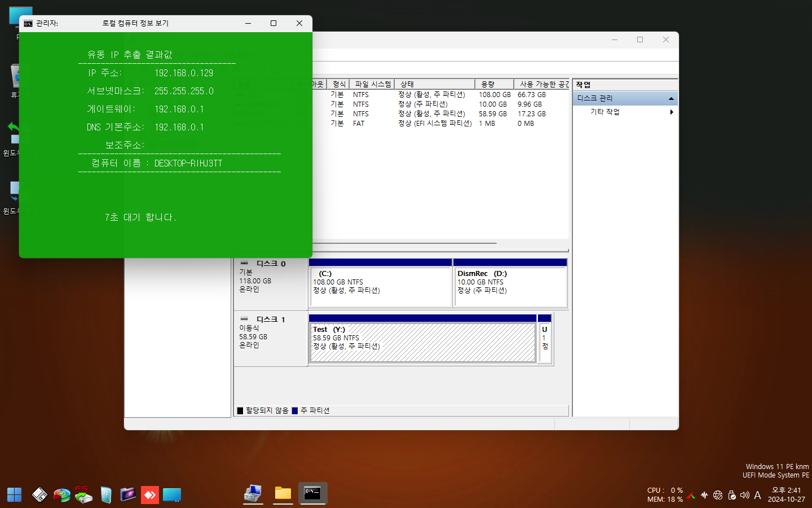Sort by the 사용 가능한 공간 column header
The image size is (812, 508).
[x=542, y=84]
